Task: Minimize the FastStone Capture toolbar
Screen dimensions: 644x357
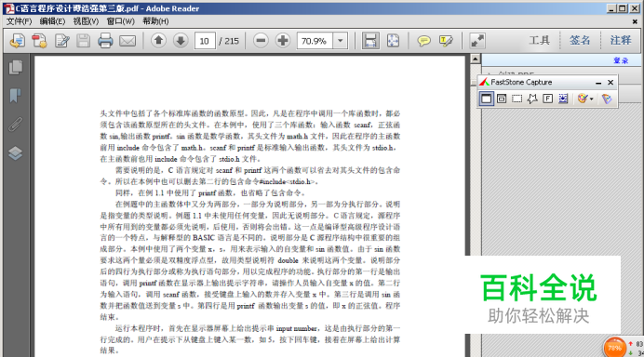Action: point(598,83)
